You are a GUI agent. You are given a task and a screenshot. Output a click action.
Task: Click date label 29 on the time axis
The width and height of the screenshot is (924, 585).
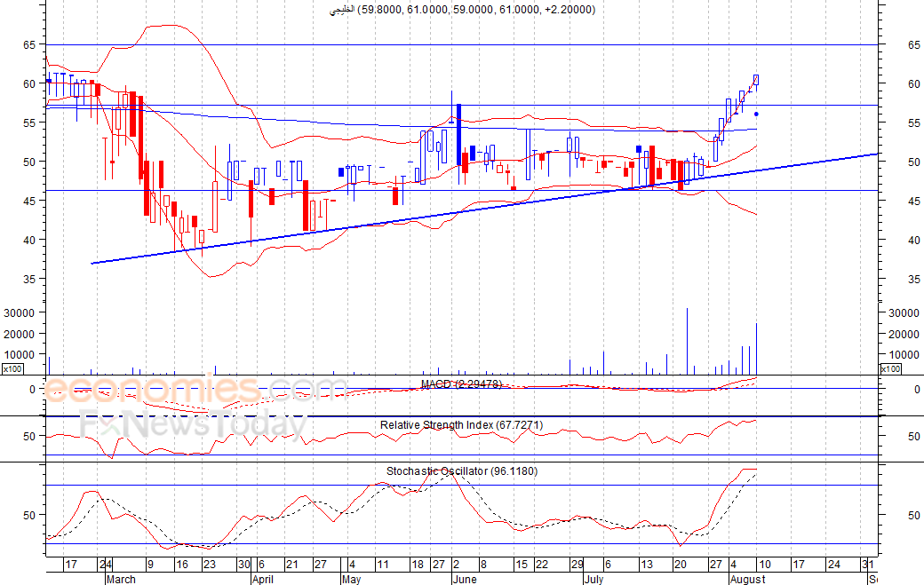click(x=577, y=565)
